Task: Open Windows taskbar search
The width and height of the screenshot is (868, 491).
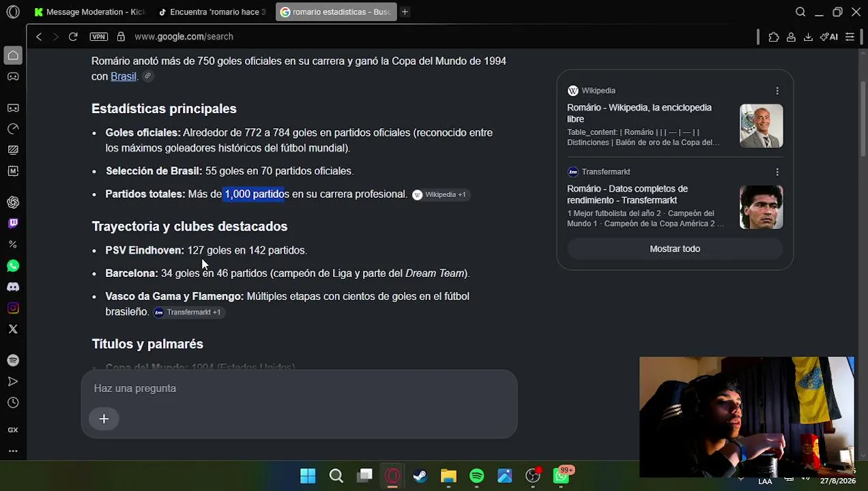Action: [336, 476]
